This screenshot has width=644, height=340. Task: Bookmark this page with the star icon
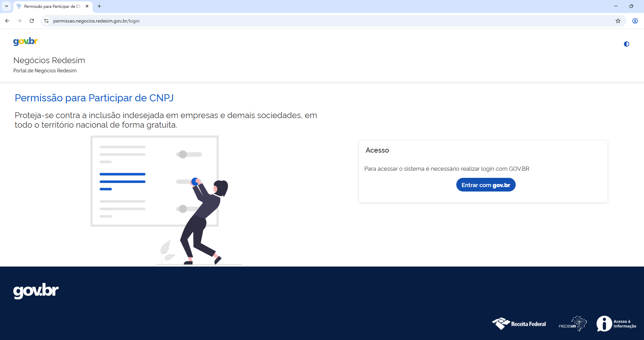[x=618, y=21]
